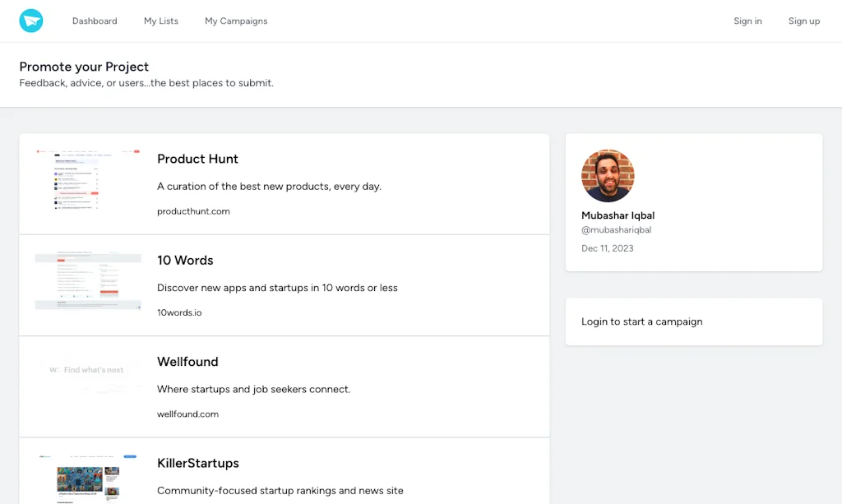Click the Wellfound heading
Image resolution: width=842 pixels, height=504 pixels.
click(x=187, y=362)
